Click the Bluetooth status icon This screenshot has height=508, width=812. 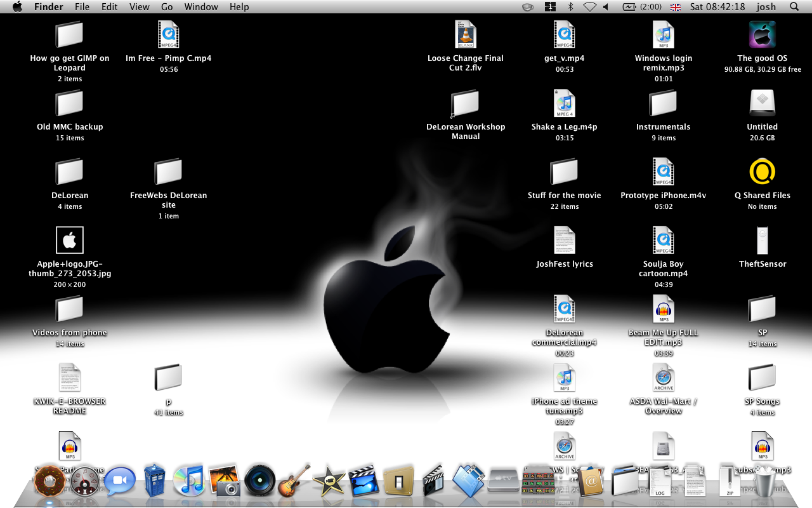[570, 7]
